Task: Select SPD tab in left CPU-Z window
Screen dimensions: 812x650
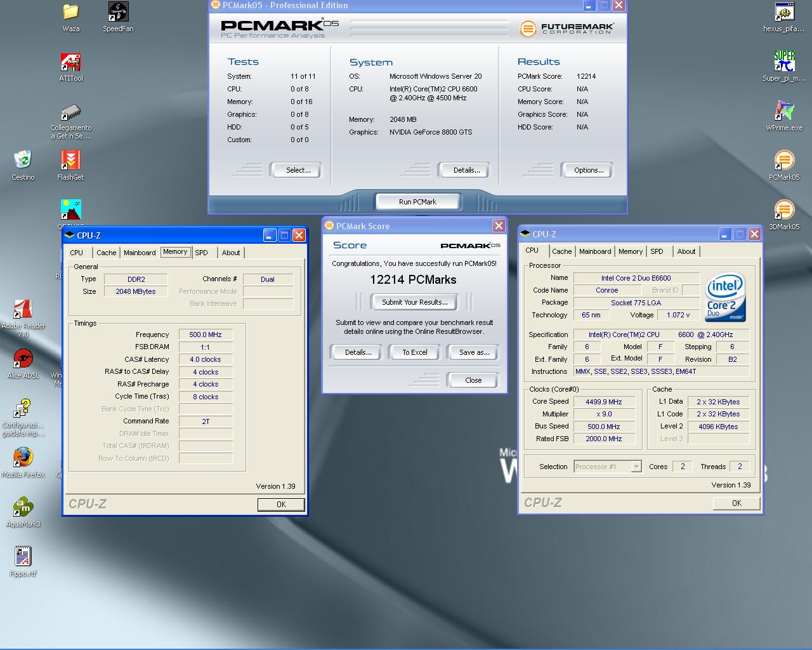Action: pos(201,253)
